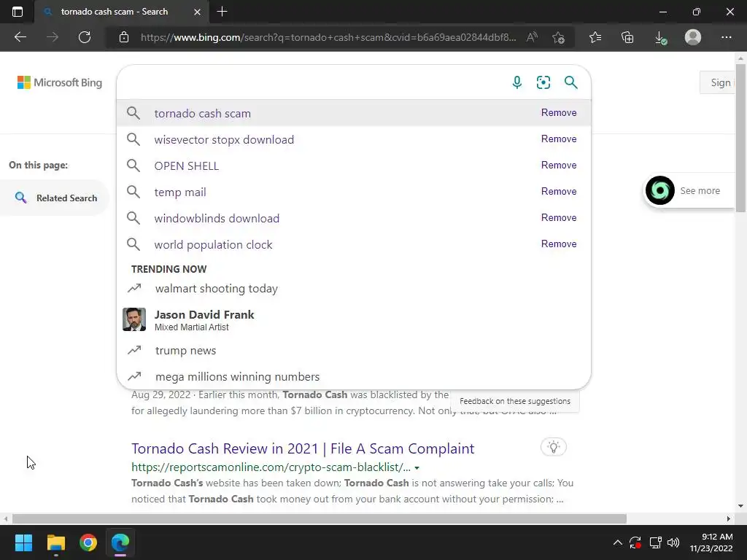The image size is (747, 560).
Task: Click 'Feedback on these suggestions'
Action: (x=514, y=402)
